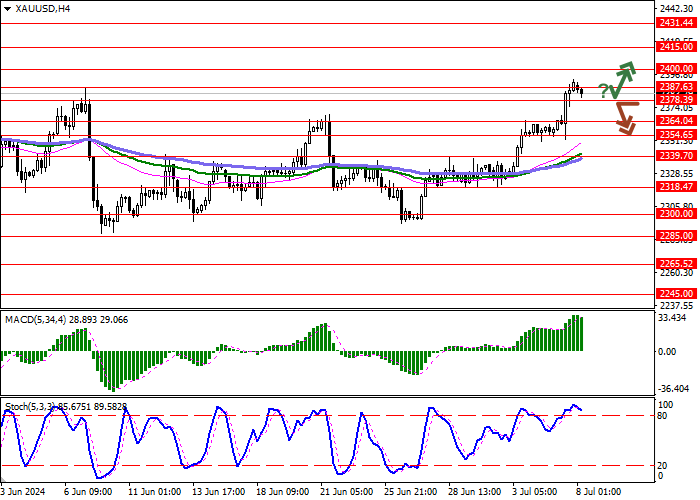700x500 pixels.
Task: Select the 3 Jun 2024 time axis label
Action: pos(23,492)
